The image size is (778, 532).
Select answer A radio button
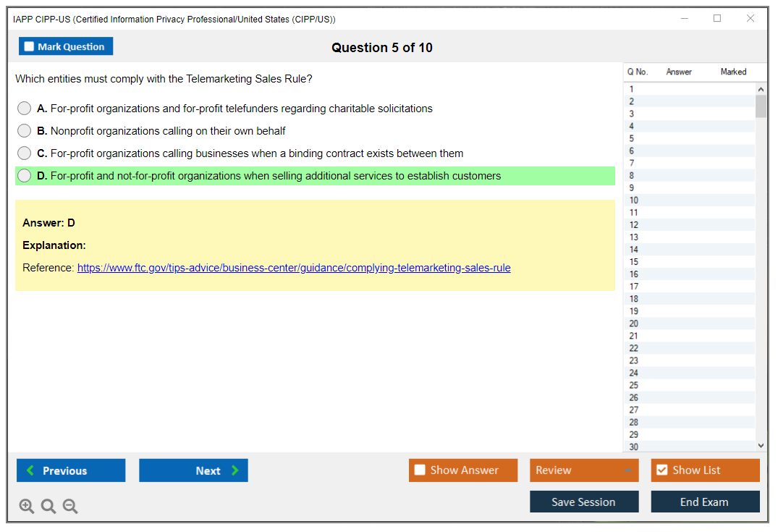click(25, 109)
